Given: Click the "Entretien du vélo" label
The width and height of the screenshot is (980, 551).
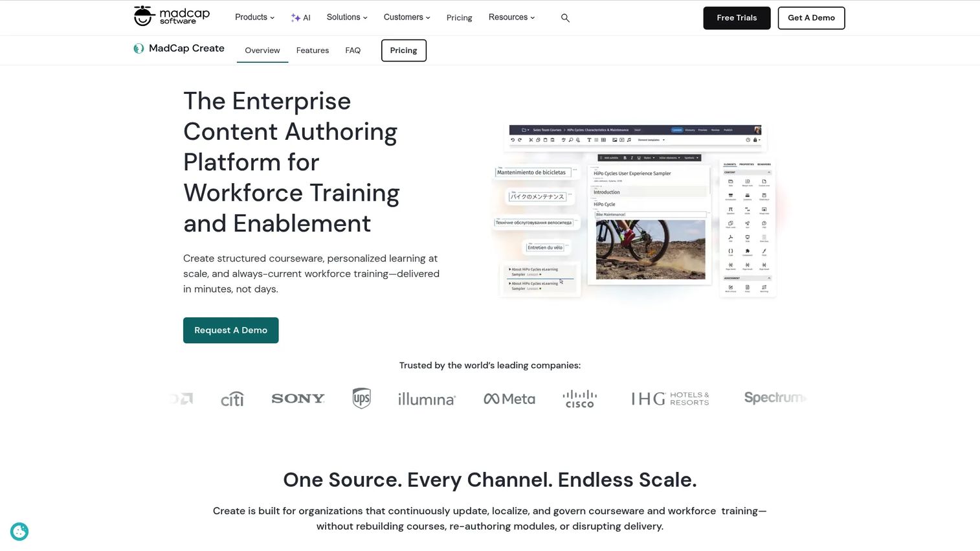Looking at the screenshot, I should 545,247.
